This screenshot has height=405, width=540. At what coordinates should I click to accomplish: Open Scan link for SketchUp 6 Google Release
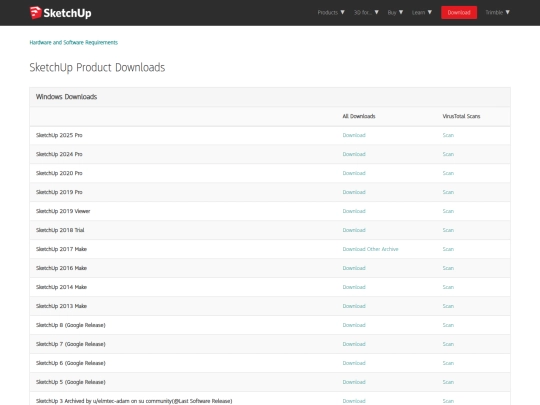click(x=448, y=363)
